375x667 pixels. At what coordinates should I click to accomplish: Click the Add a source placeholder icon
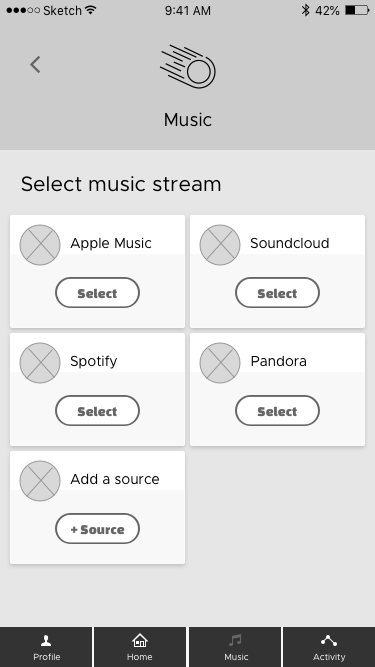(40, 481)
